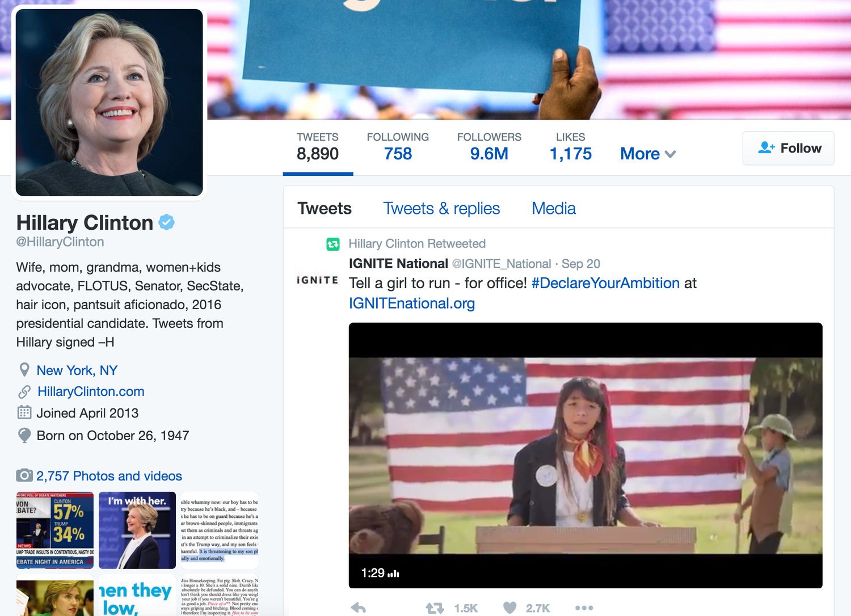
Task: Follow Hillary Clinton with the Follow button
Action: (x=788, y=148)
